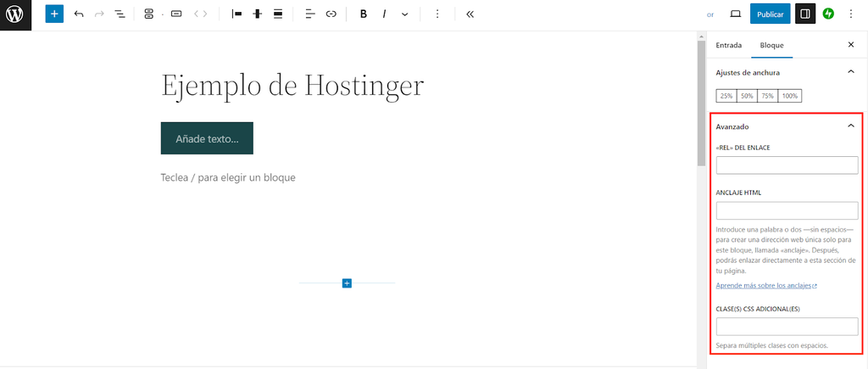Viewport: 868px width, 369px height.
Task: Open more rich text formatting options
Action: point(404,14)
